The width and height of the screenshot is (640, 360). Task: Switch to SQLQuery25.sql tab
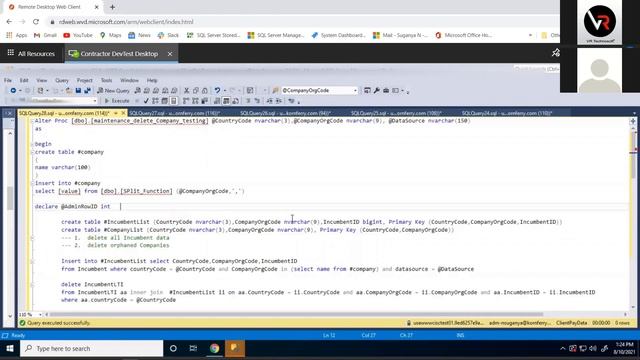(396, 113)
